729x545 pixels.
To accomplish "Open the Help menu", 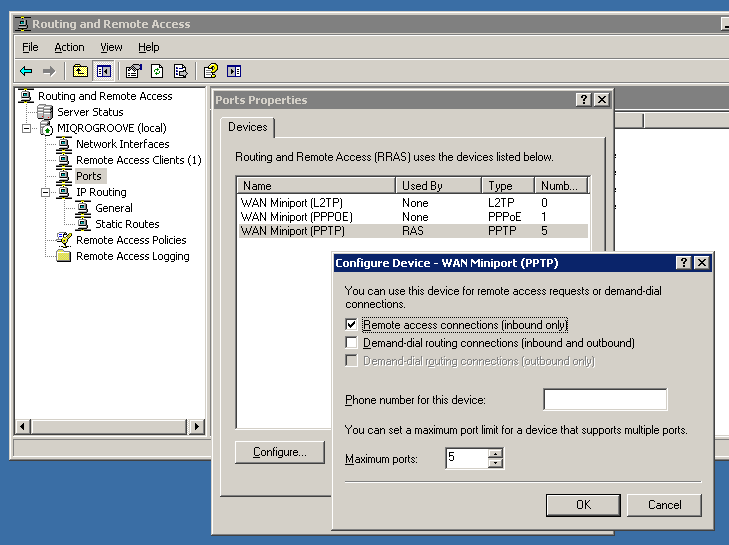I will pos(149,47).
